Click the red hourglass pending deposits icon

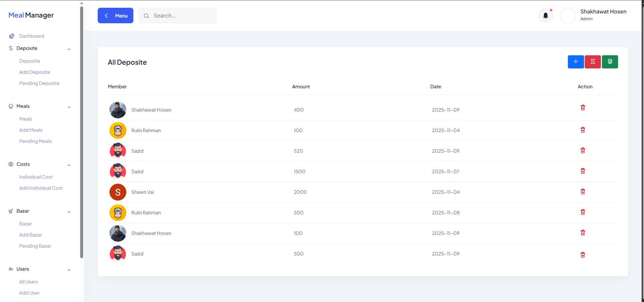click(593, 62)
